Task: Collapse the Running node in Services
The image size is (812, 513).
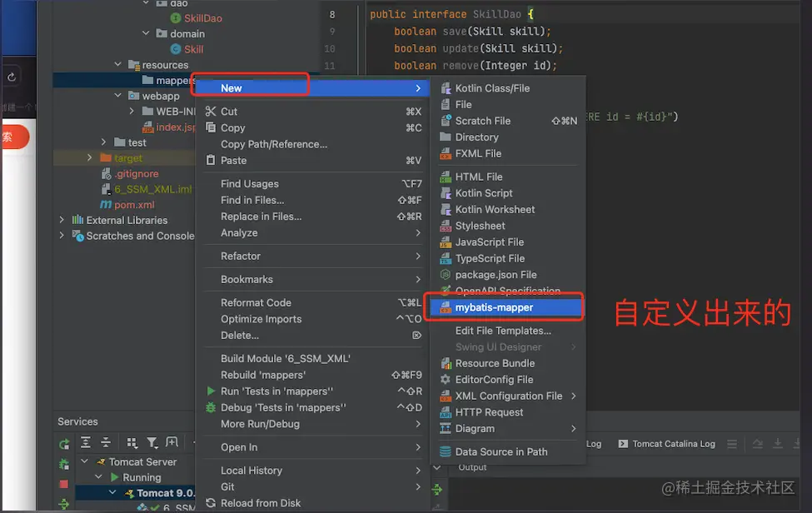Action: point(98,476)
